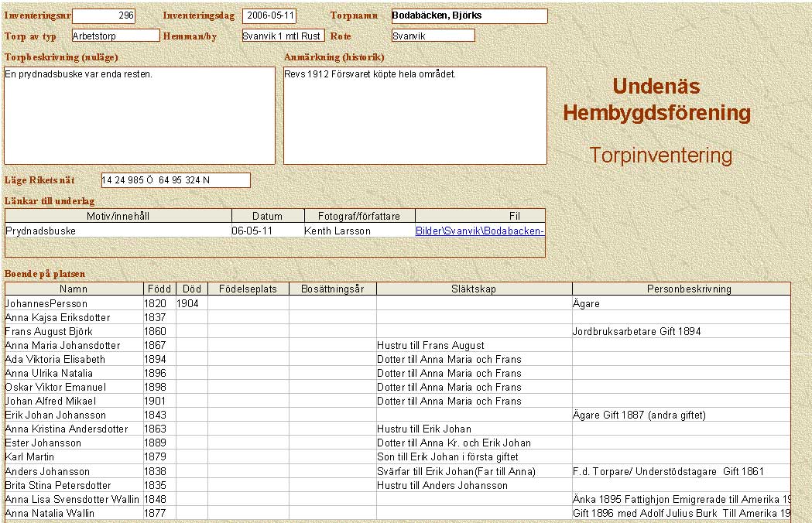Click the Född column header
The height and width of the screenshot is (523, 812).
159,289
